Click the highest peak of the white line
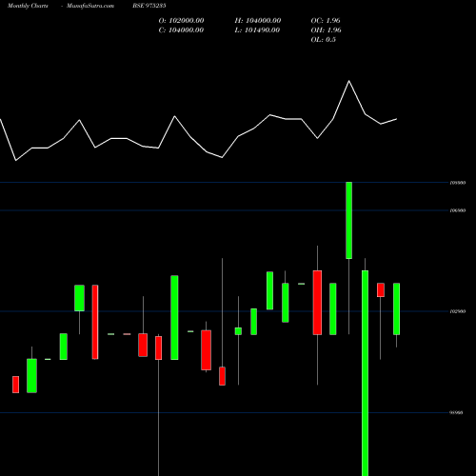 click(x=349, y=81)
